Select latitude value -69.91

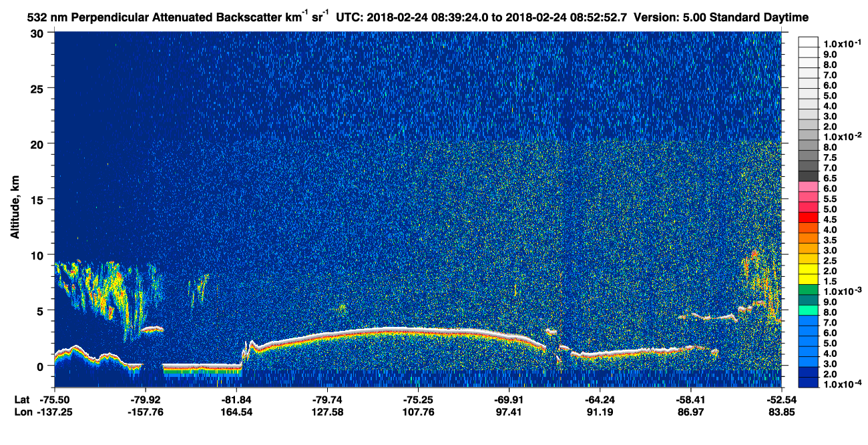[x=509, y=399]
